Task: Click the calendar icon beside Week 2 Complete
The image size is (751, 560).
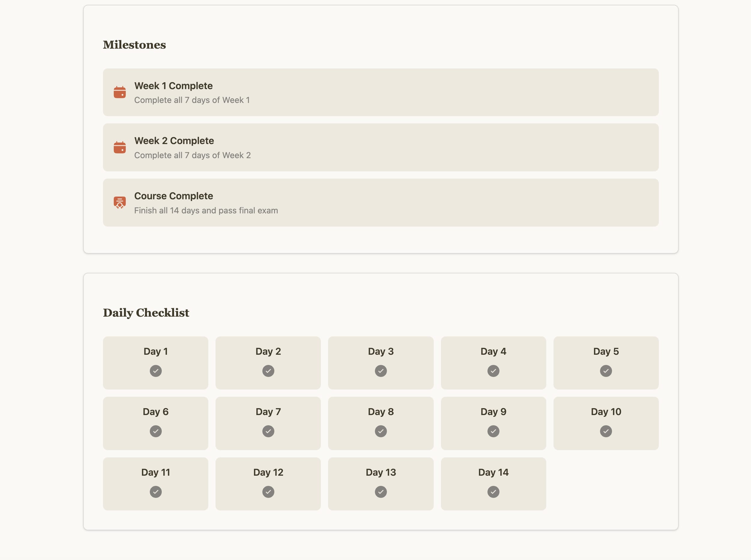Action: pos(120,147)
